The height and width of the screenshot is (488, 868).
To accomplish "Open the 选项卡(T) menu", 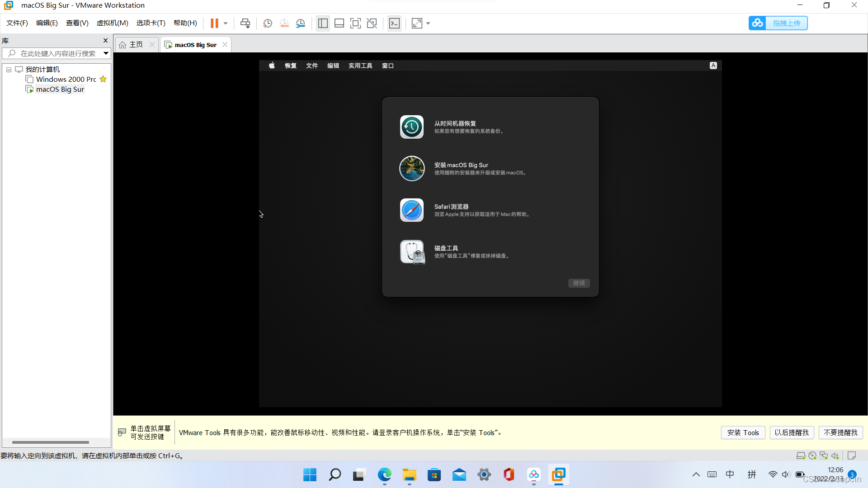I will point(151,23).
